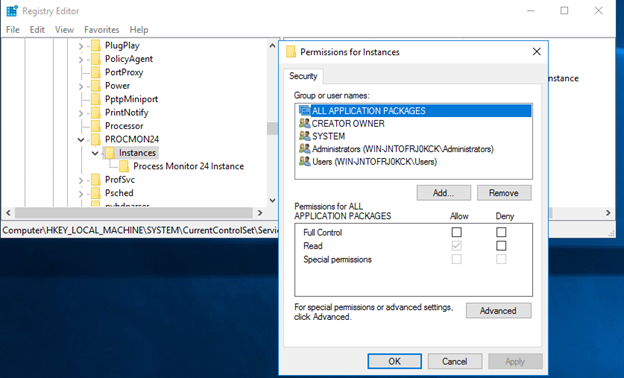The image size is (624, 378).
Task: Check Deny for Read permission
Action: pyautogui.click(x=501, y=246)
